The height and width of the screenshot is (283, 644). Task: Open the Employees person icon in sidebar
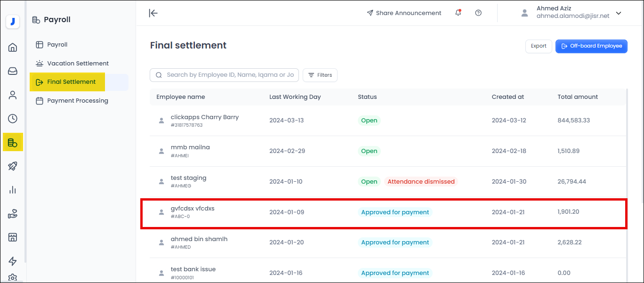click(13, 95)
